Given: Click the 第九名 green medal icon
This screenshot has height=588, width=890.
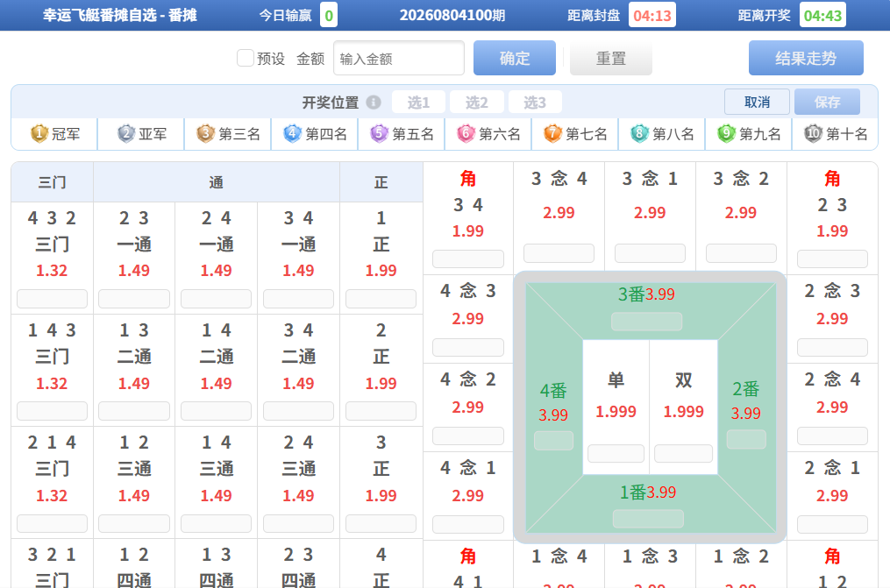Looking at the screenshot, I should click(x=727, y=134).
